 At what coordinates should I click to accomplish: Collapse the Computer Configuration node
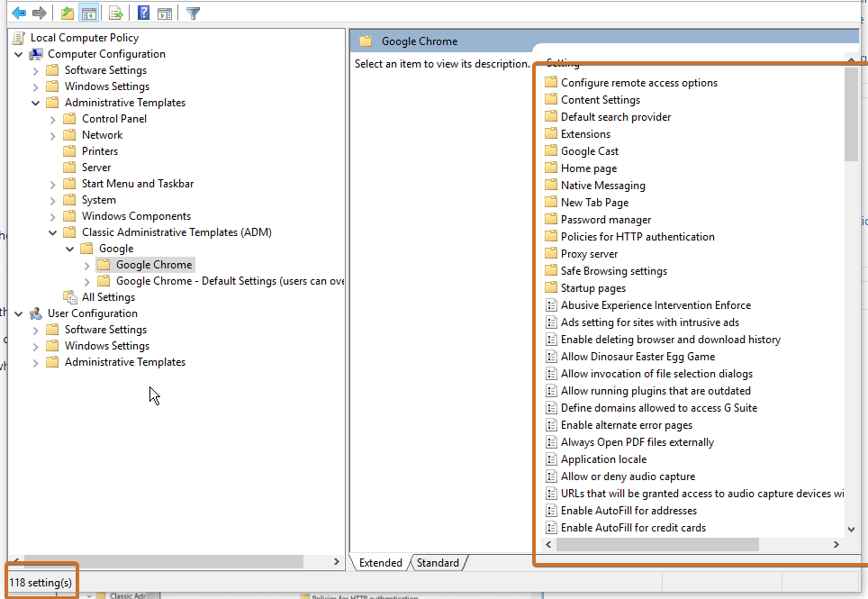[x=18, y=54]
